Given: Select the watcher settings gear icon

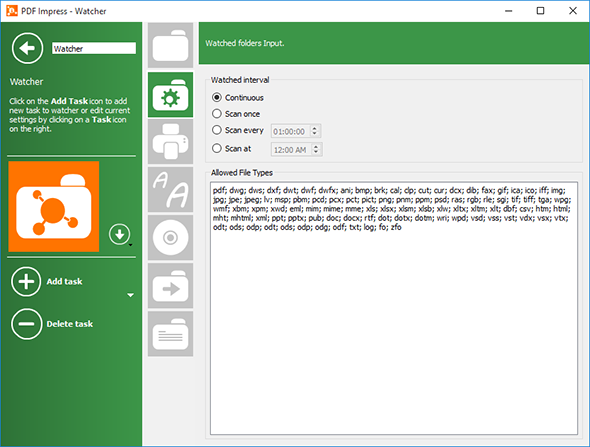Looking at the screenshot, I should [170, 95].
